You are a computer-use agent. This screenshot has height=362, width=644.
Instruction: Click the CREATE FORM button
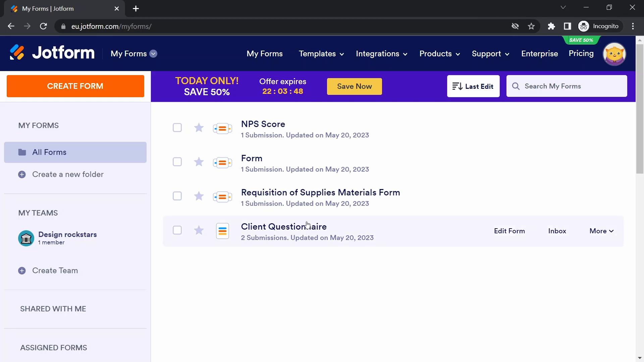coord(75,86)
